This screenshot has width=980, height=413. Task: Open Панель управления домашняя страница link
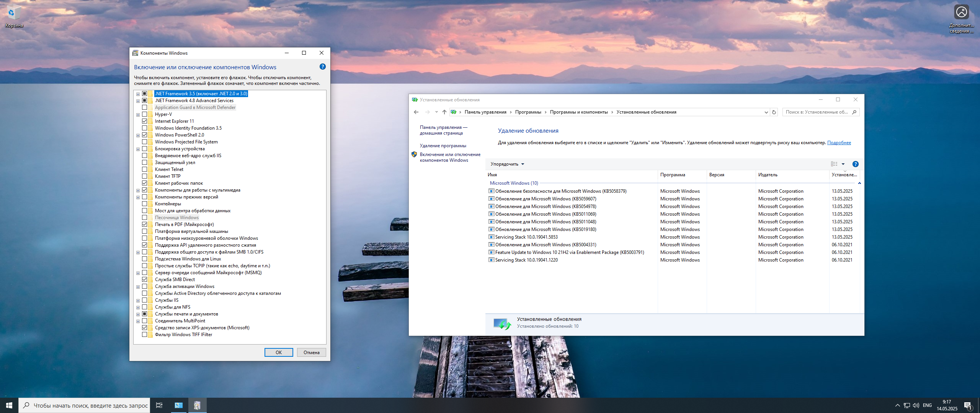tap(443, 130)
